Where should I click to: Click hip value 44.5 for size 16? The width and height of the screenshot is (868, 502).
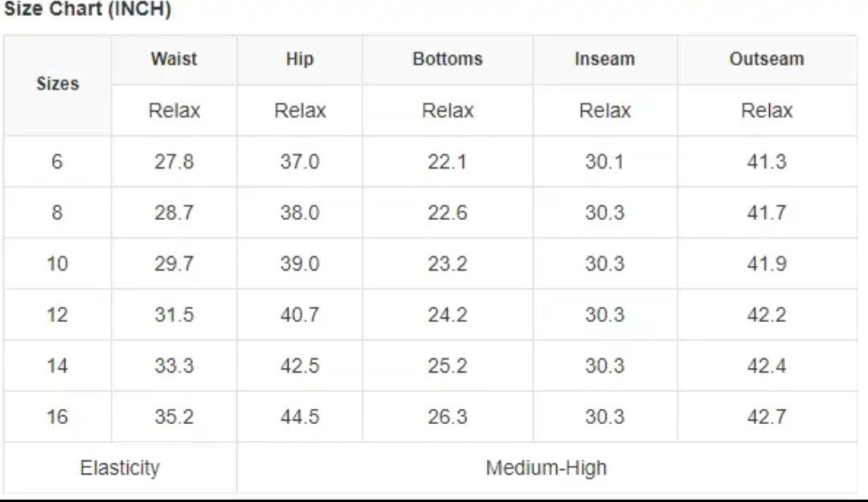[x=299, y=417]
